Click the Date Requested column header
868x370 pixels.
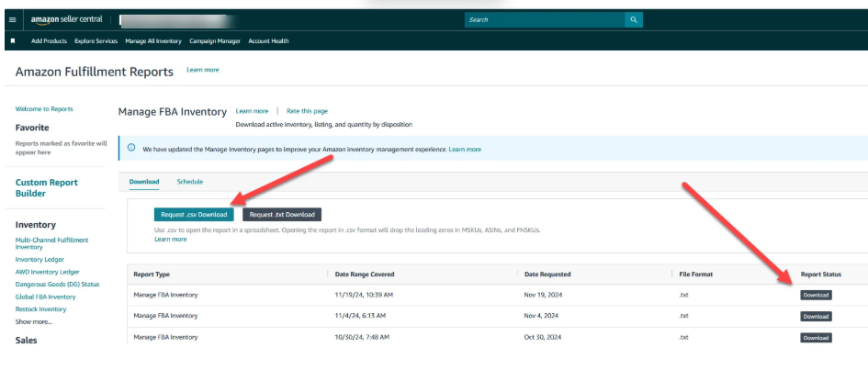[547, 275]
